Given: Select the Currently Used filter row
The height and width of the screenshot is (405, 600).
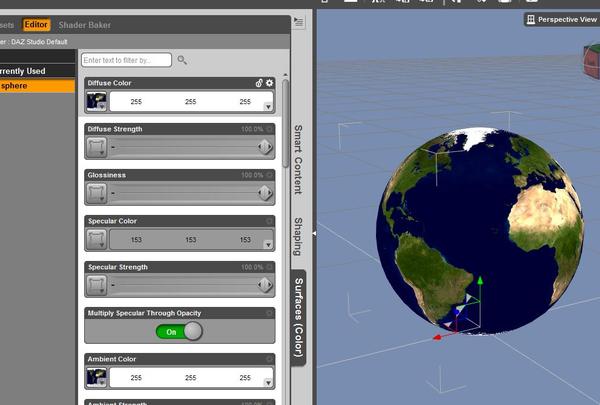Looking at the screenshot, I should 38,71.
